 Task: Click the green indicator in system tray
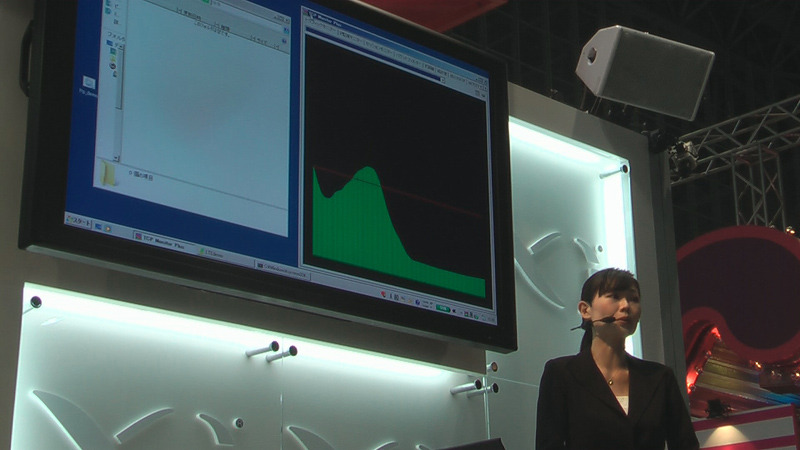(x=443, y=308)
